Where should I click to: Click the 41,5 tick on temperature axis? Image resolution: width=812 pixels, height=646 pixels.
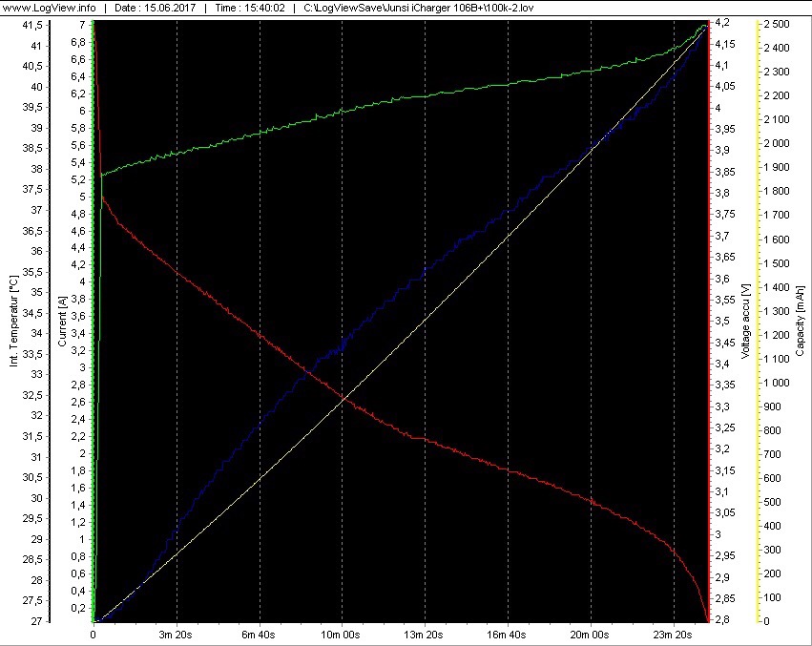[x=31, y=24]
